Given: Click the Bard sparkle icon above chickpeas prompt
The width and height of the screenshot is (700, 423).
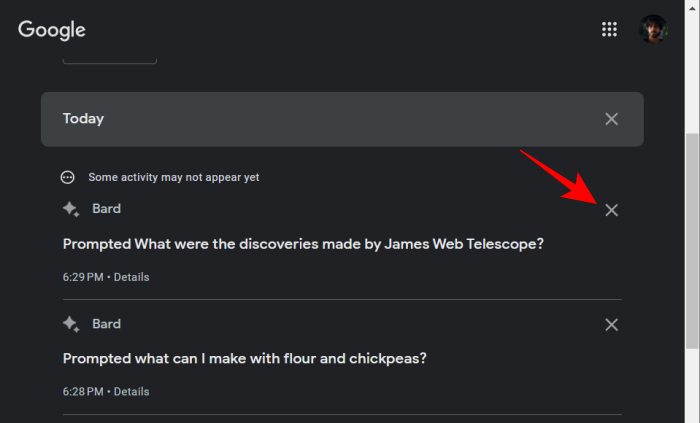Looking at the screenshot, I should pyautogui.click(x=71, y=324).
